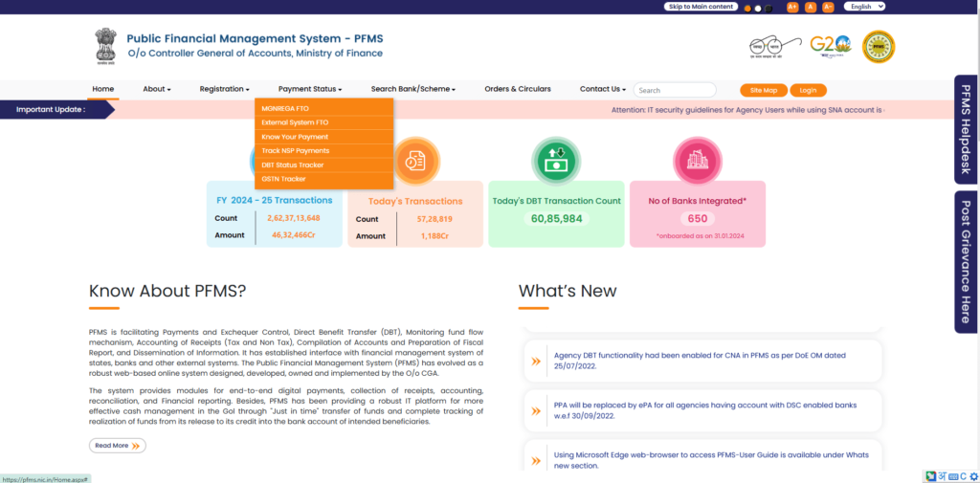This screenshot has width=980, height=483.
Task: Click the Search input field
Action: click(675, 90)
